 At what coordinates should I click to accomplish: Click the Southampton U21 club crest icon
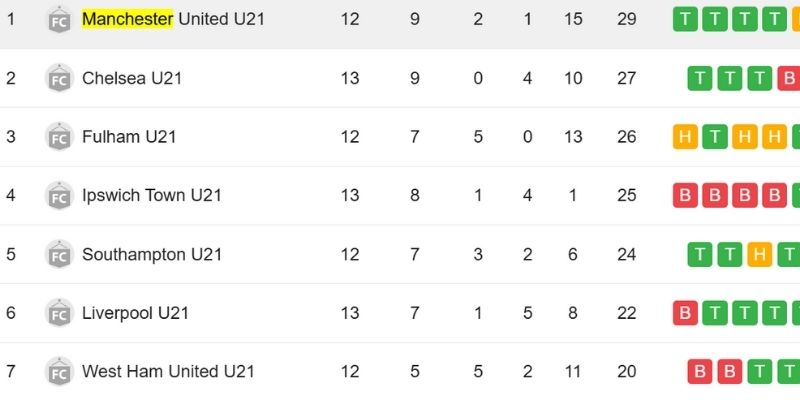point(59,254)
